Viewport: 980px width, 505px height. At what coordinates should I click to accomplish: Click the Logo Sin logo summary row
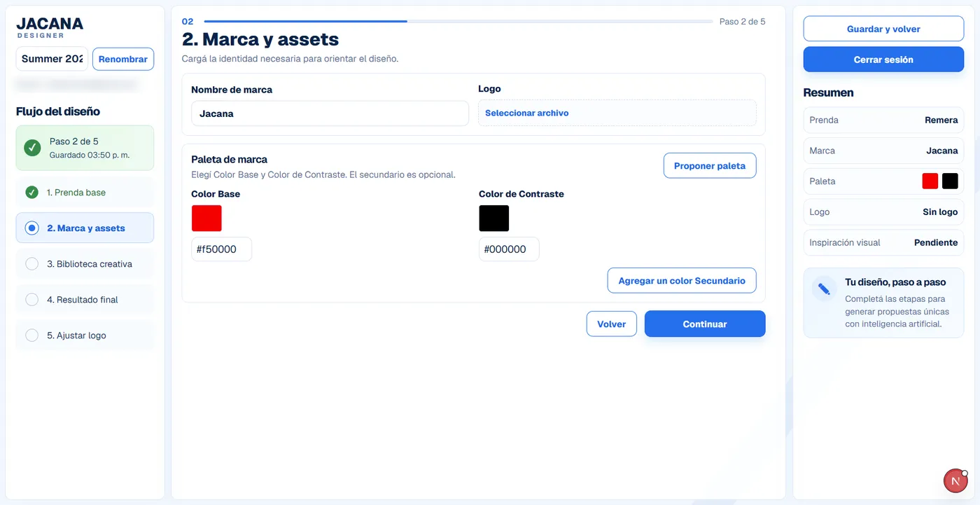tap(883, 212)
